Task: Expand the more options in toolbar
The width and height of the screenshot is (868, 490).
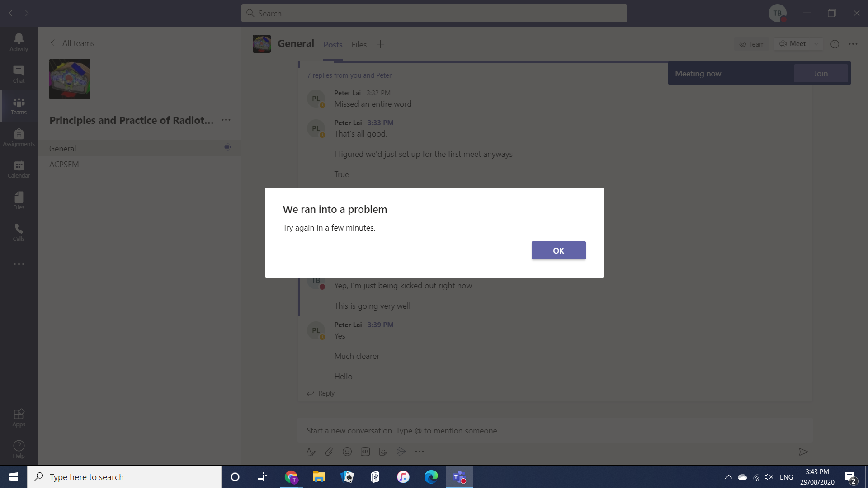Action: [x=420, y=451]
